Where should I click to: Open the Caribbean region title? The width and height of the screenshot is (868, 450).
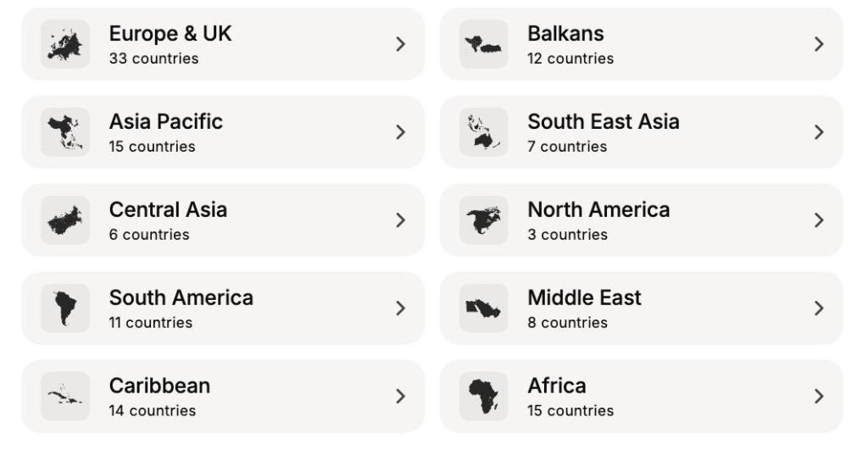[x=159, y=386]
